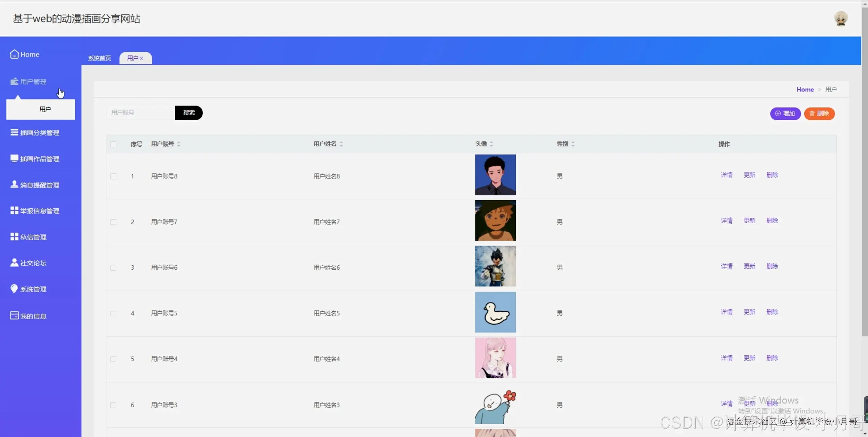Click the 系统管理 bulb icon
The width and height of the screenshot is (868, 437).
(x=14, y=289)
